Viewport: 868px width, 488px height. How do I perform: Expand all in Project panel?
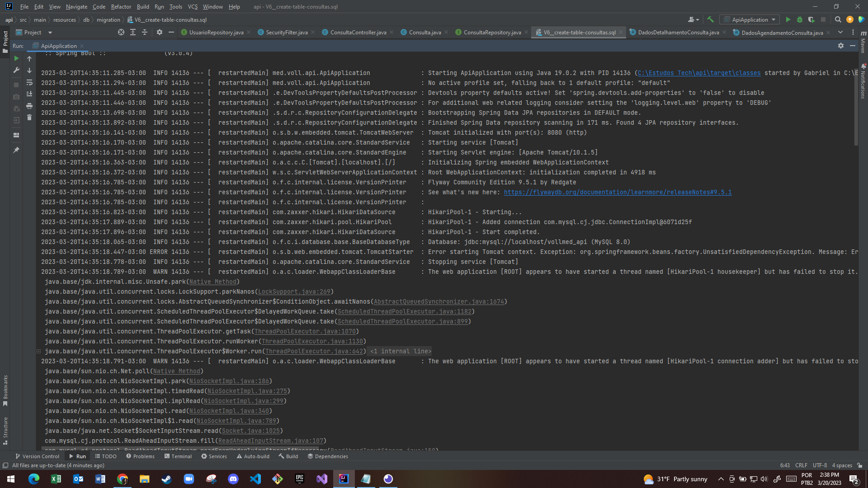point(133,32)
